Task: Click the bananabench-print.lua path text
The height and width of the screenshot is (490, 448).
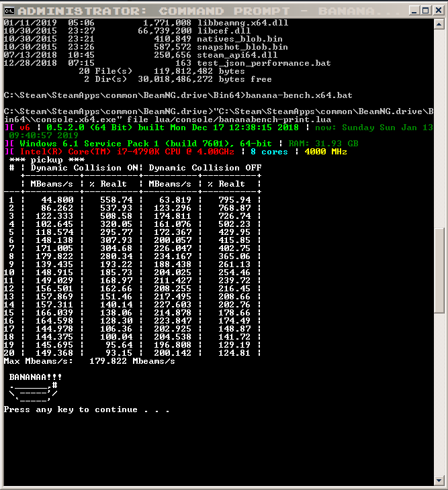Action: click(x=242, y=119)
